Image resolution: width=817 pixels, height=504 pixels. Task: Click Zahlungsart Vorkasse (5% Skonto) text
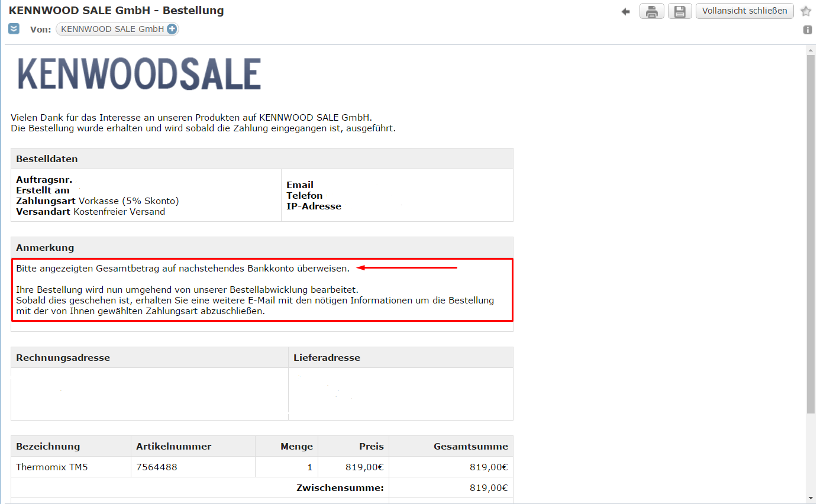coord(98,201)
